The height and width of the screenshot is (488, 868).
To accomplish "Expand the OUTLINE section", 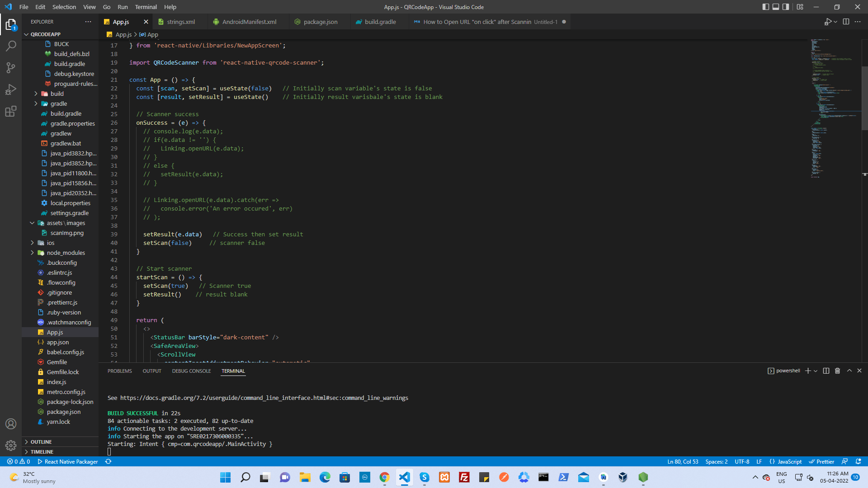I will point(41,442).
